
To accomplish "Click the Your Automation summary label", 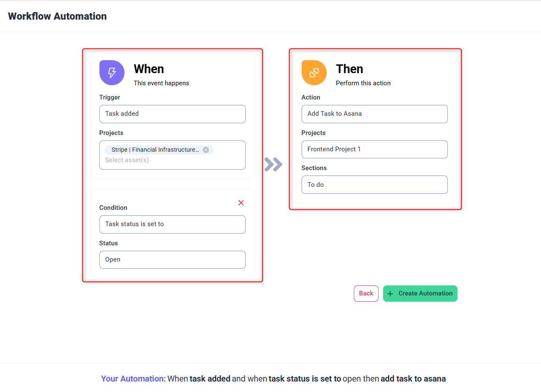I will (133, 379).
